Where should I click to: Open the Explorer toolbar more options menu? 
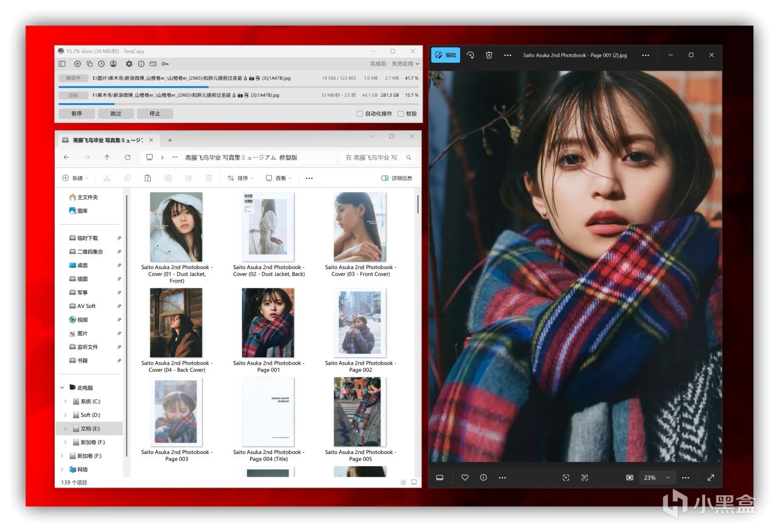(309, 178)
